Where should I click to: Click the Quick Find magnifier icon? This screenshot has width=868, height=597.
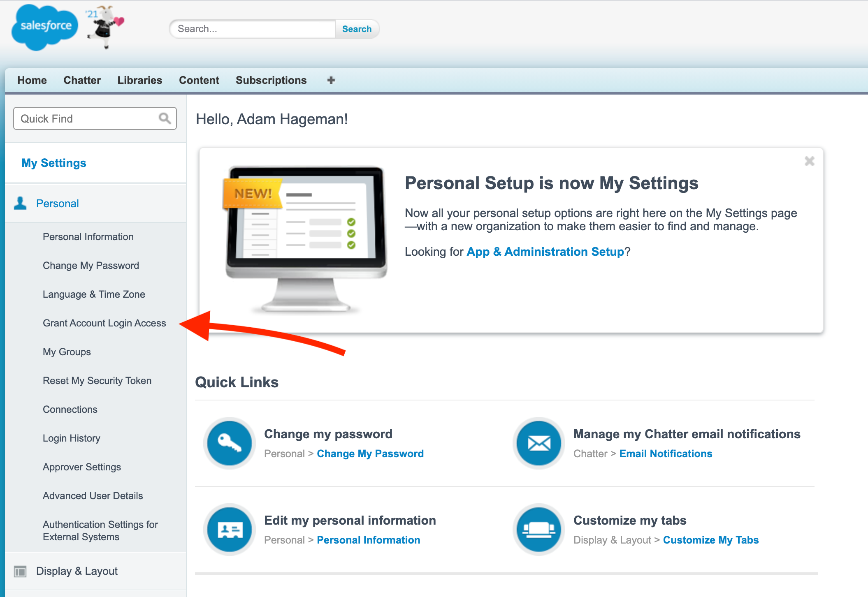tap(165, 118)
